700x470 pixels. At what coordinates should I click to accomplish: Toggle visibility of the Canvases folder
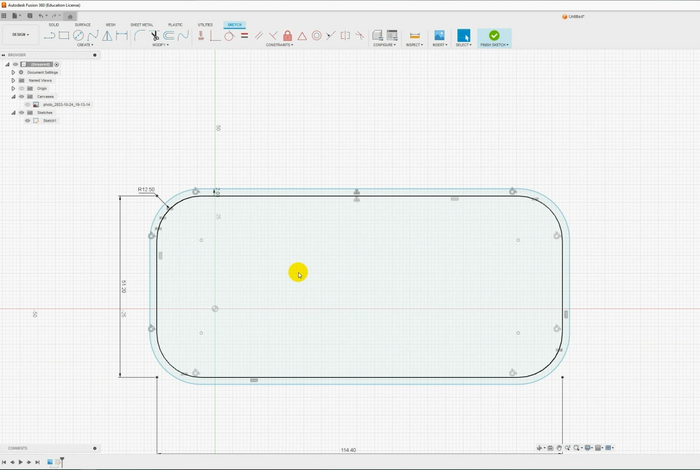click(21, 96)
